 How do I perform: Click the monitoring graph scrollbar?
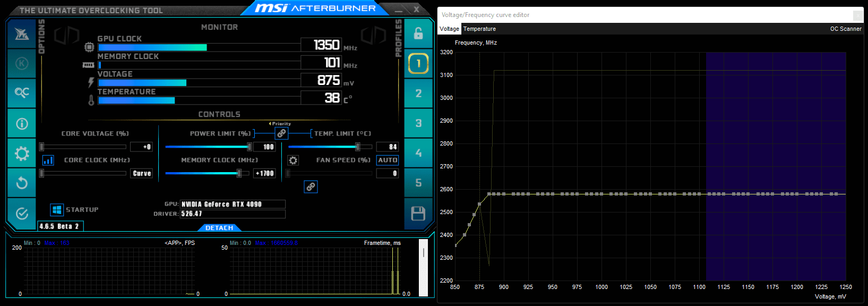[424, 268]
